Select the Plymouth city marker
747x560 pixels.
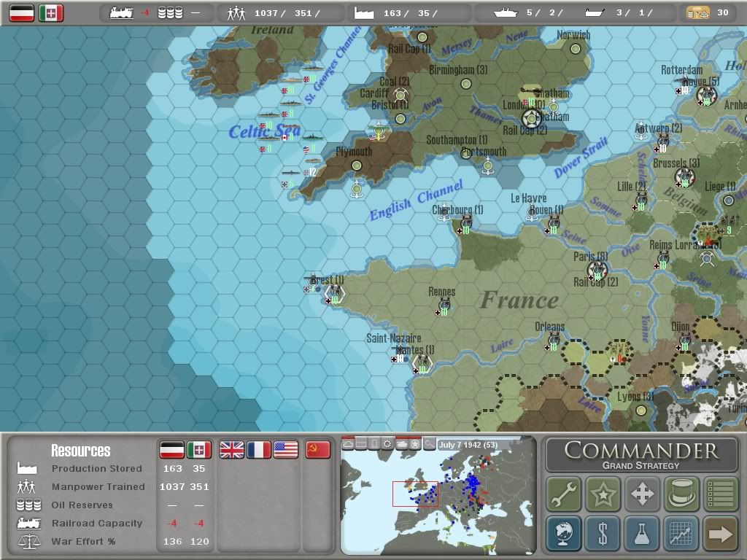(356, 166)
